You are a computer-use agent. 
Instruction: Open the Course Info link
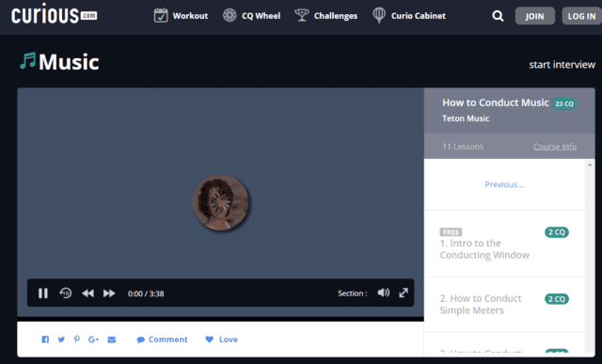click(555, 147)
